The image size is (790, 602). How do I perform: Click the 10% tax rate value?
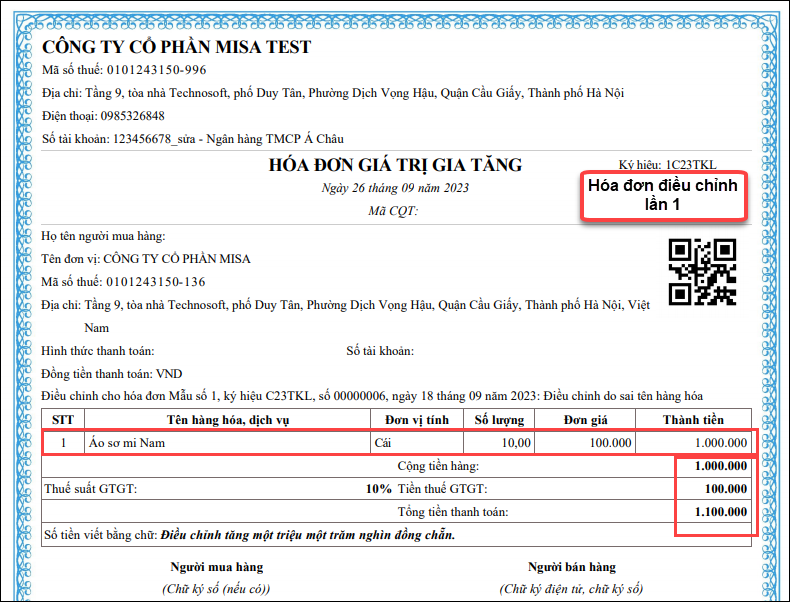(x=378, y=489)
